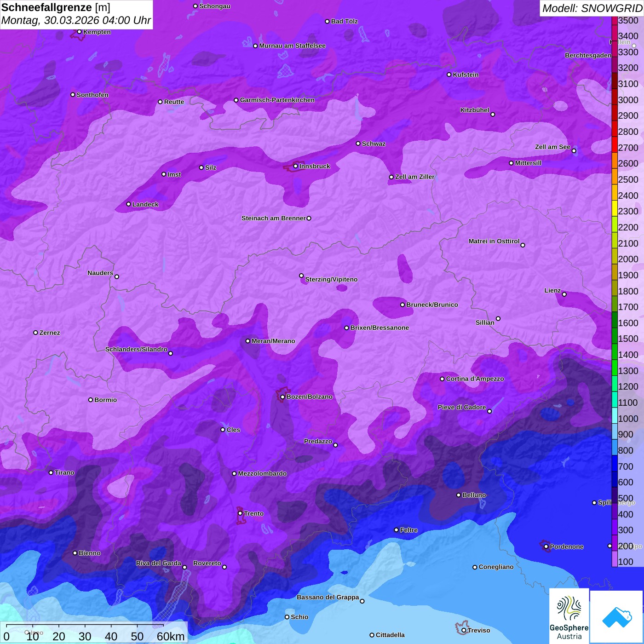Click the Zell am See location dot
This screenshot has width=644, height=644.
coord(574,150)
